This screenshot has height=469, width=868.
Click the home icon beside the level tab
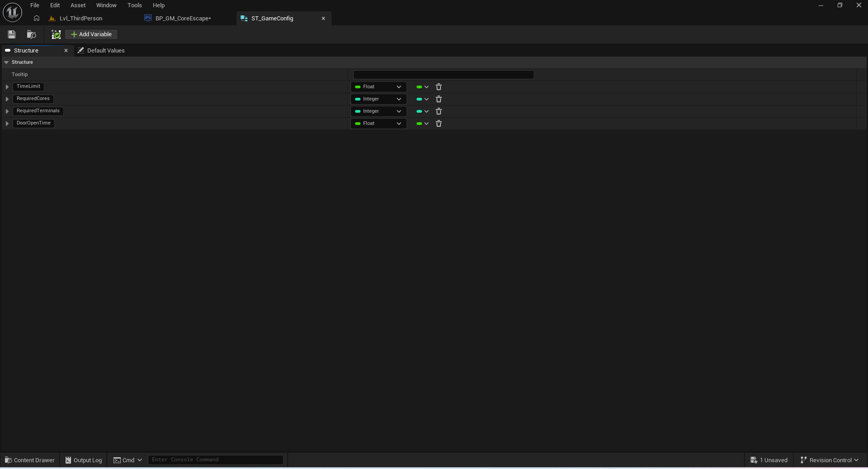point(37,19)
